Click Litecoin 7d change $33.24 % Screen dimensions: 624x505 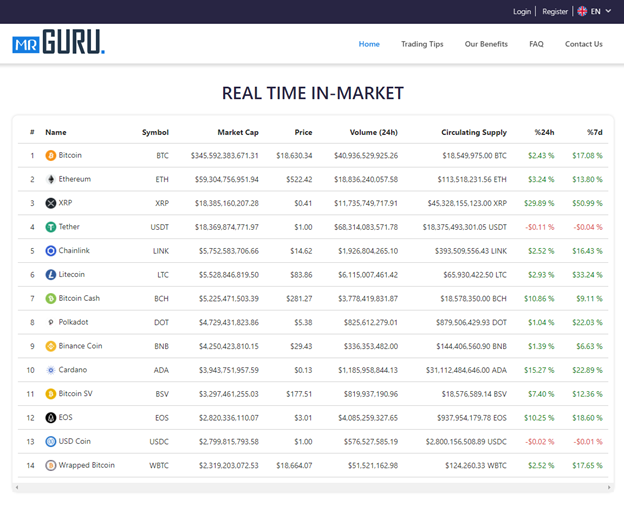tap(587, 275)
